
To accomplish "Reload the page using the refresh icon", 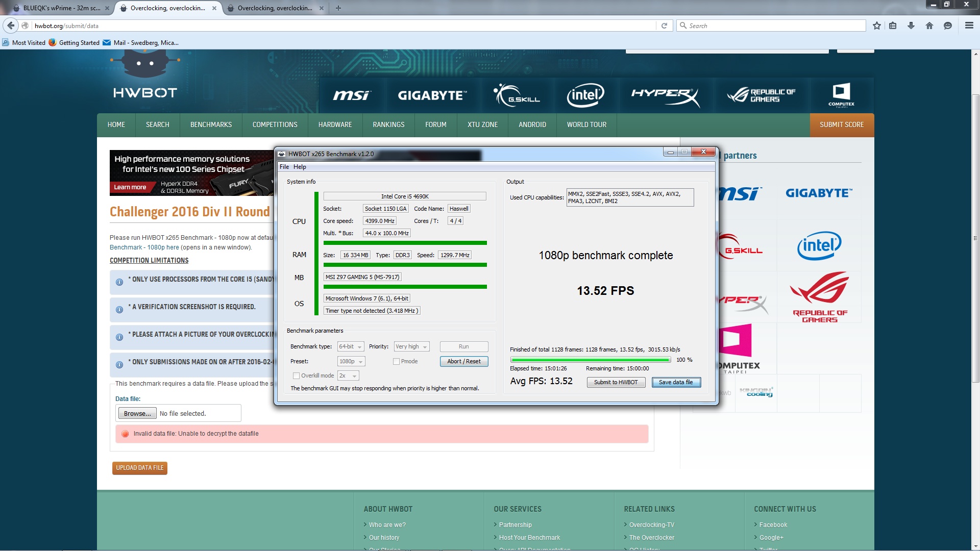I will [664, 26].
